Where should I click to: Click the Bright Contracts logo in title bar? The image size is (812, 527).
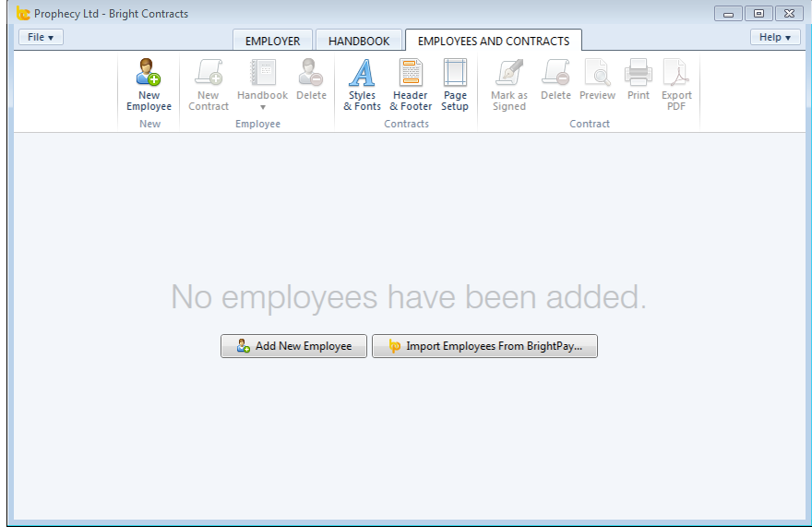23,14
